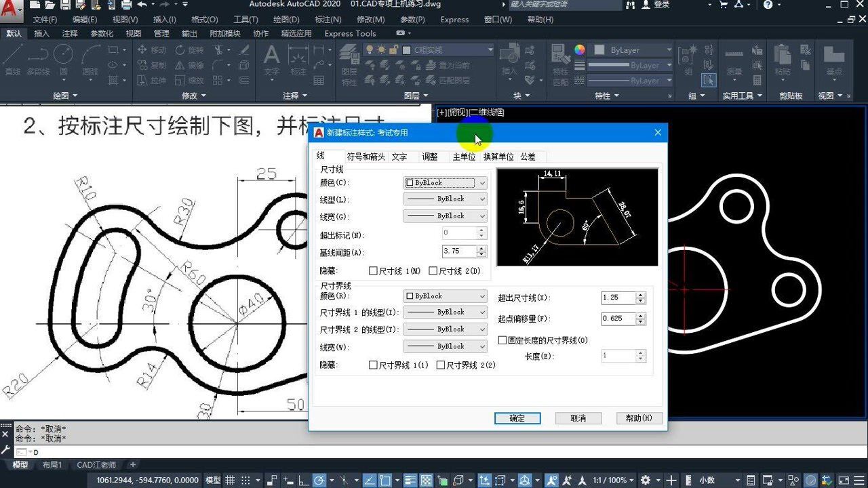
Task: Expand the 绘图 panel flyout
Action: tap(65, 96)
